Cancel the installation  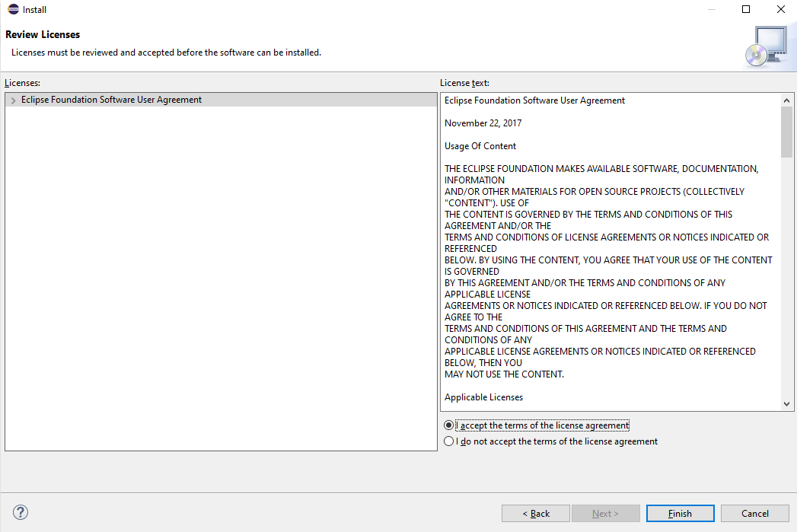pos(755,514)
